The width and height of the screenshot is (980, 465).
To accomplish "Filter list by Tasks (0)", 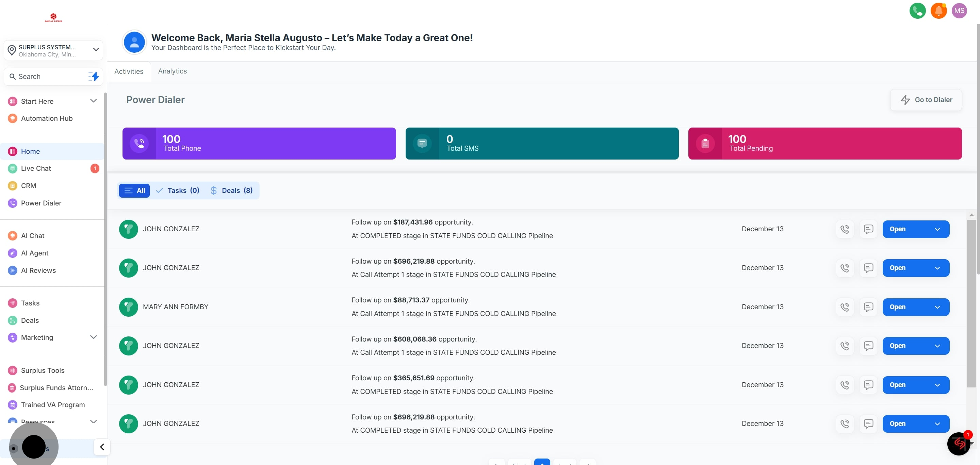I will coord(178,190).
